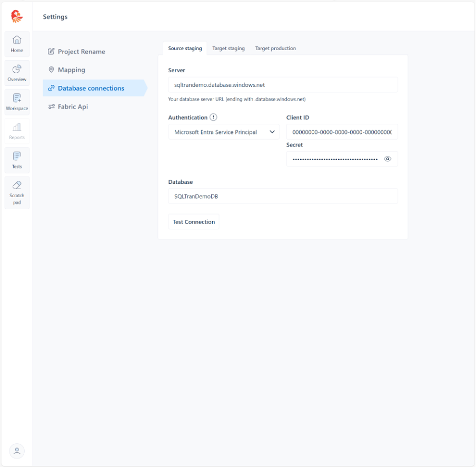The image size is (476, 467).
Task: Go to Overview in the sidebar
Action: [17, 73]
